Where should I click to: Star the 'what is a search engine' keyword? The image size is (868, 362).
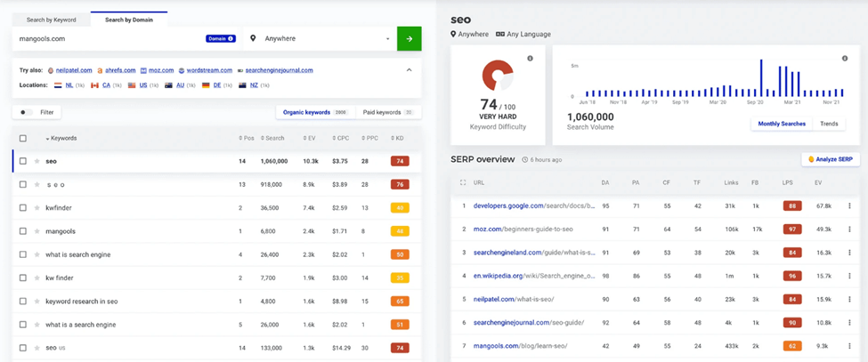pyautogui.click(x=37, y=325)
